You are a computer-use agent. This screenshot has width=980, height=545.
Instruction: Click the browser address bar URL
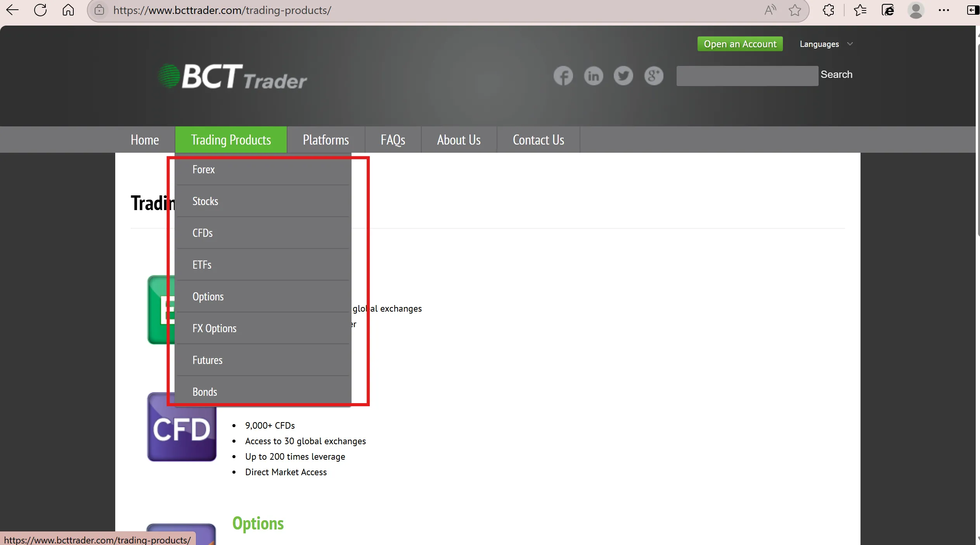coord(222,10)
